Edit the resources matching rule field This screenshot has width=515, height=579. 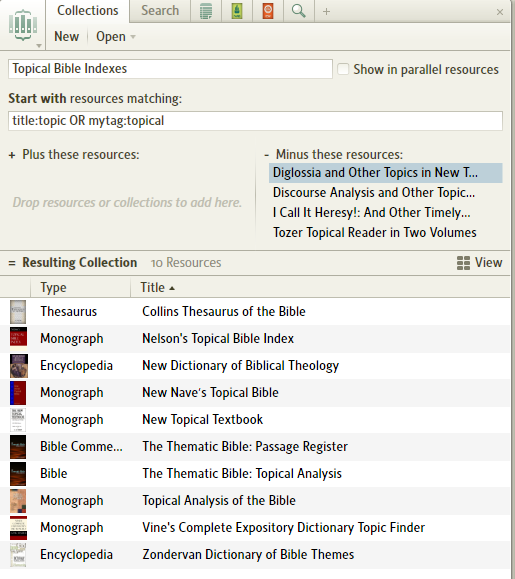tap(255, 121)
